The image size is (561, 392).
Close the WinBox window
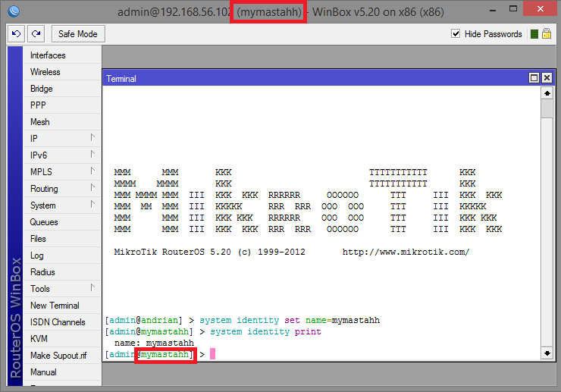(x=541, y=9)
